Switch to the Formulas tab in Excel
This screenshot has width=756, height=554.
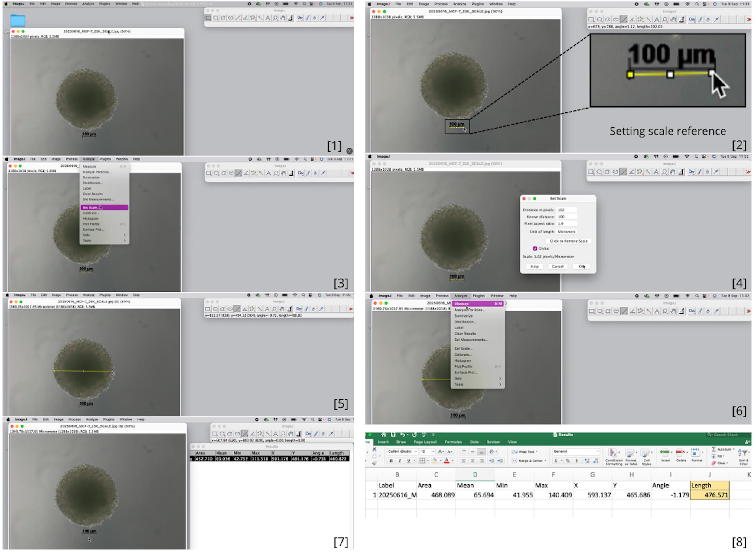(x=453, y=442)
